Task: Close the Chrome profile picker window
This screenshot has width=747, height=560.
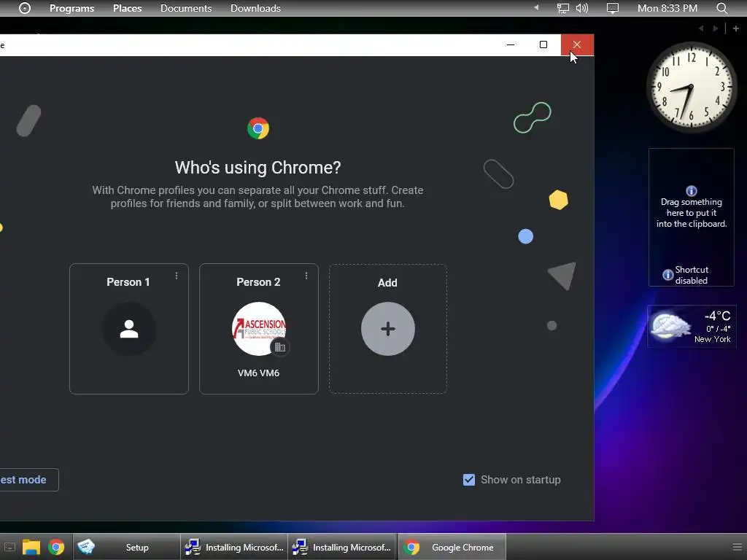Action: pos(577,44)
